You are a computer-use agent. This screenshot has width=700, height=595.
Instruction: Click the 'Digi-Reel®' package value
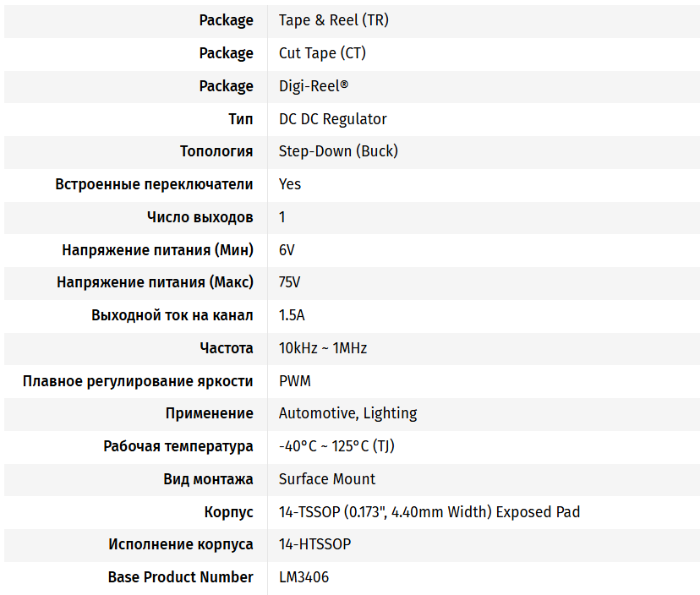pyautogui.click(x=314, y=86)
